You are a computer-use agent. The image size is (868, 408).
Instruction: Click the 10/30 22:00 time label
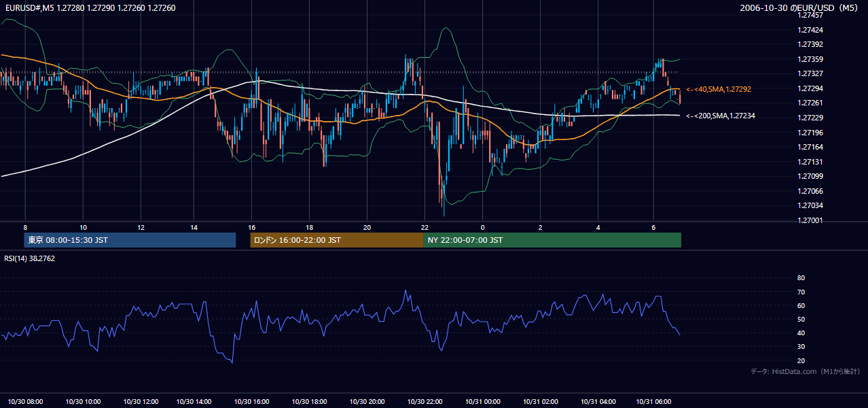pos(424,401)
